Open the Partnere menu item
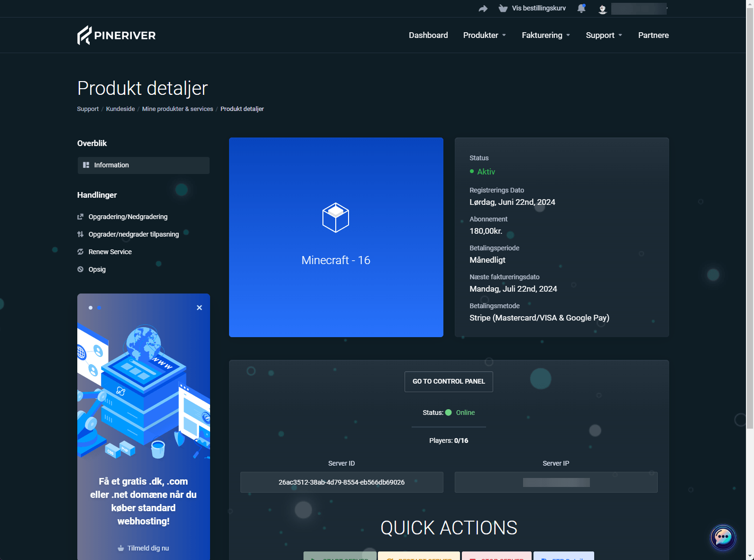Image resolution: width=754 pixels, height=560 pixels. tap(653, 35)
